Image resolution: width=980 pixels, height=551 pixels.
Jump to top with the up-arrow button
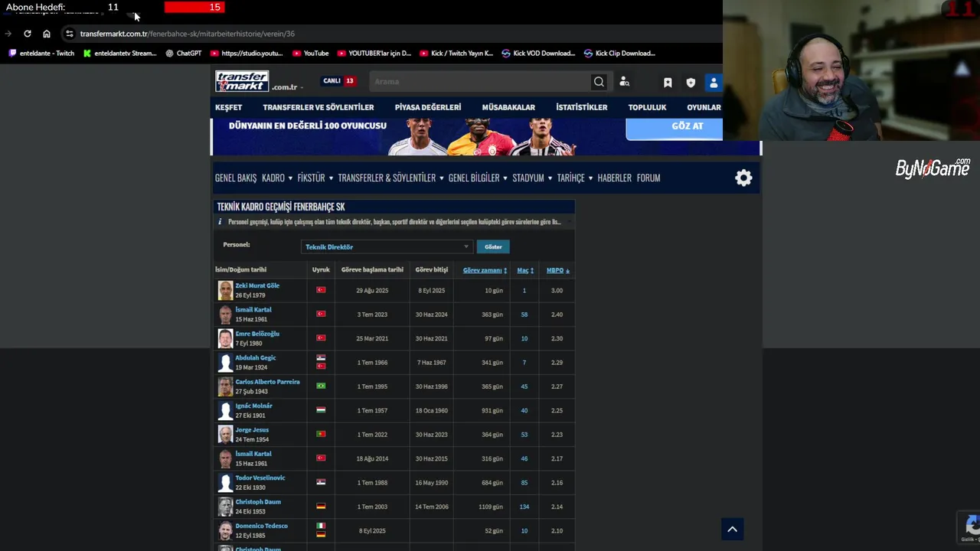pyautogui.click(x=732, y=529)
